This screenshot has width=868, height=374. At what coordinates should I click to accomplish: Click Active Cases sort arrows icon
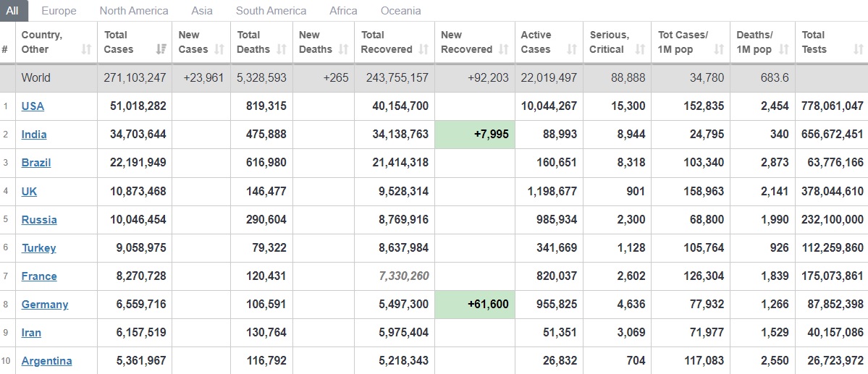pos(572,50)
